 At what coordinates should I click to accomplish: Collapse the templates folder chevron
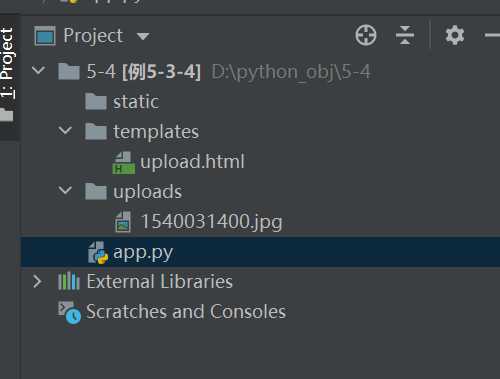65,130
